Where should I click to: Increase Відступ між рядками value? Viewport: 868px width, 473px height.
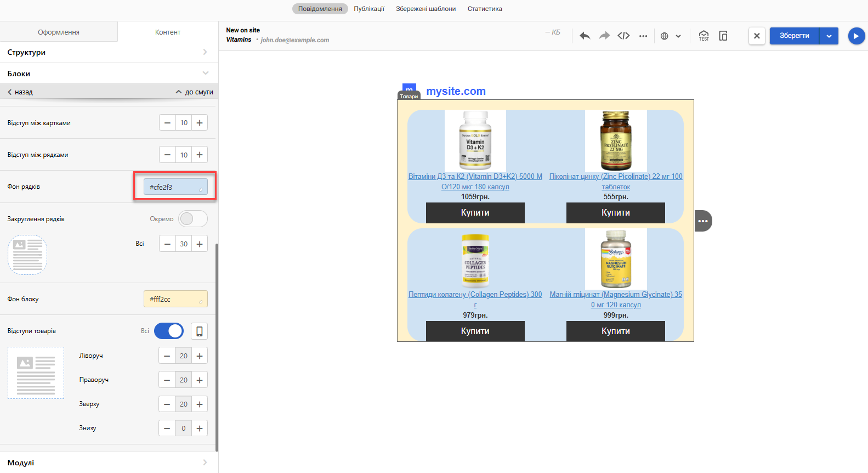click(x=200, y=155)
